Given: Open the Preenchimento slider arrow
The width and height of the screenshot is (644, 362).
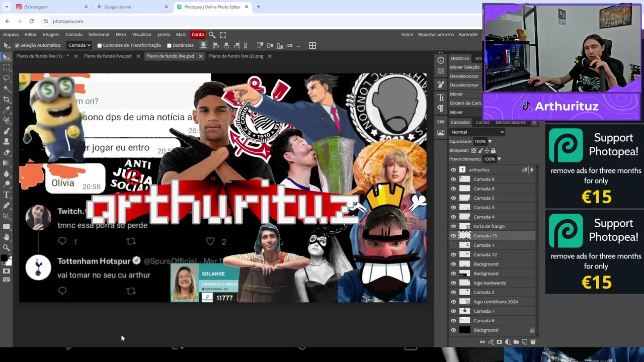Looking at the screenshot, I should coord(499,159).
